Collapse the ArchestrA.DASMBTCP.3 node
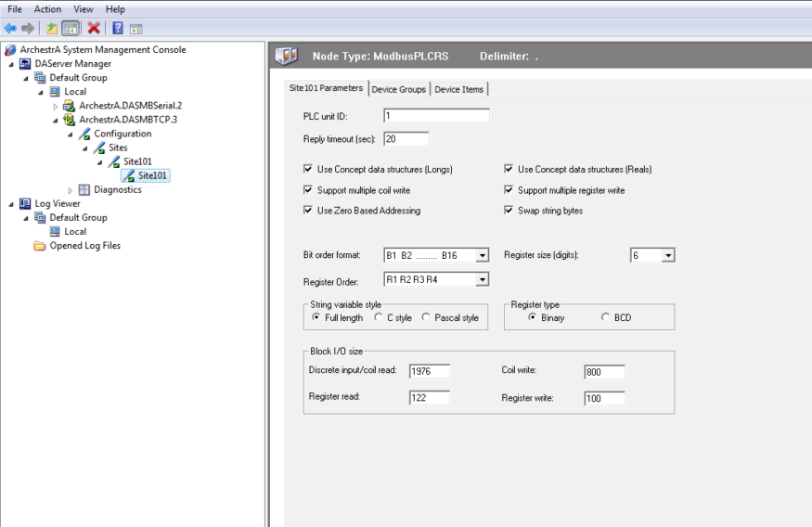This screenshot has width=812, height=527. coord(56,121)
